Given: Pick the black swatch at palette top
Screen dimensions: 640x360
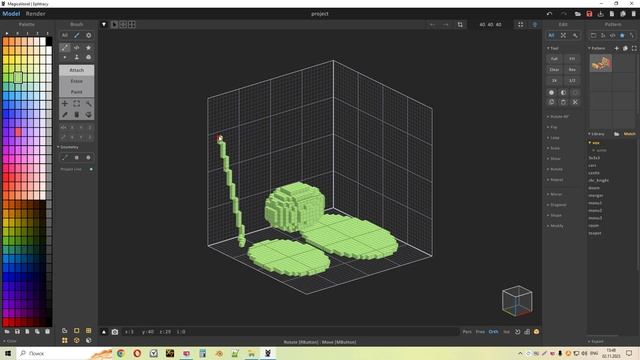Looking at the screenshot, I should pos(49,41).
